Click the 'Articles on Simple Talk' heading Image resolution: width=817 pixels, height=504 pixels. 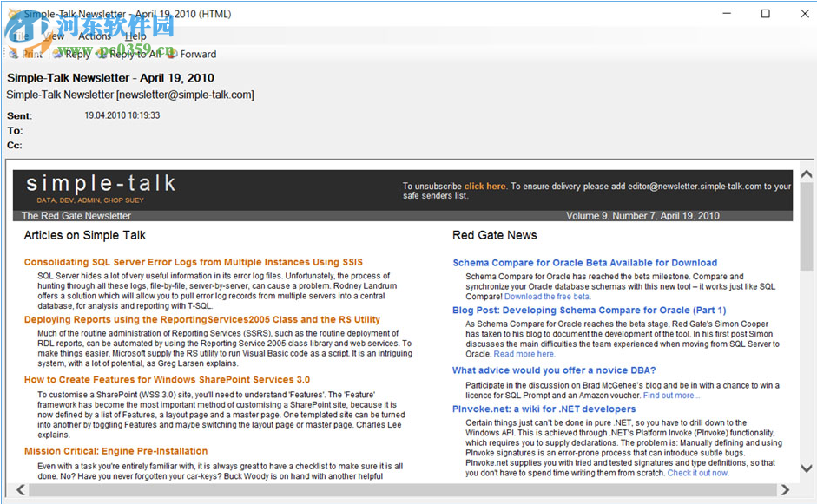coord(84,235)
